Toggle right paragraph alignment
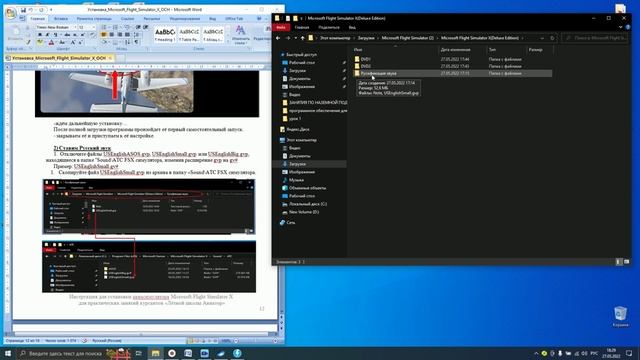 click(x=120, y=35)
